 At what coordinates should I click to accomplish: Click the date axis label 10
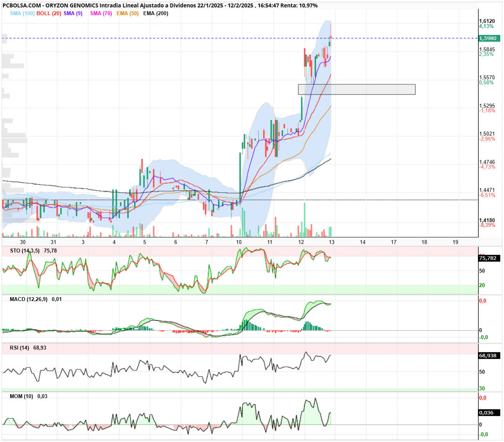[x=239, y=242]
